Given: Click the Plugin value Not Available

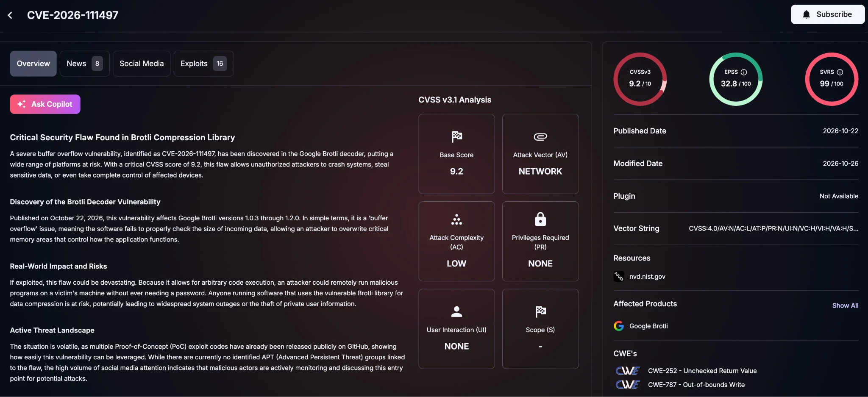Looking at the screenshot, I should point(839,196).
